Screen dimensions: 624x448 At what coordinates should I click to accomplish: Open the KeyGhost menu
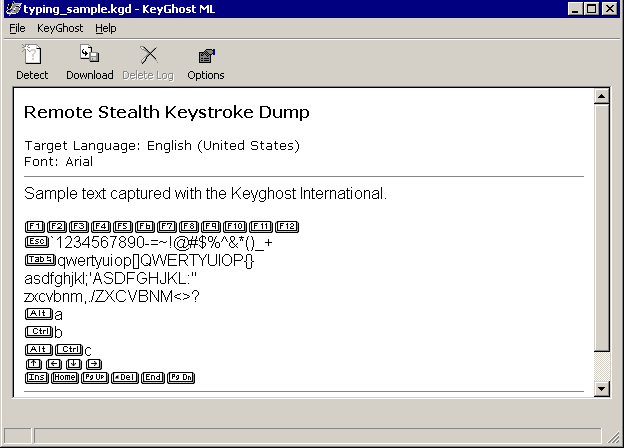point(60,28)
